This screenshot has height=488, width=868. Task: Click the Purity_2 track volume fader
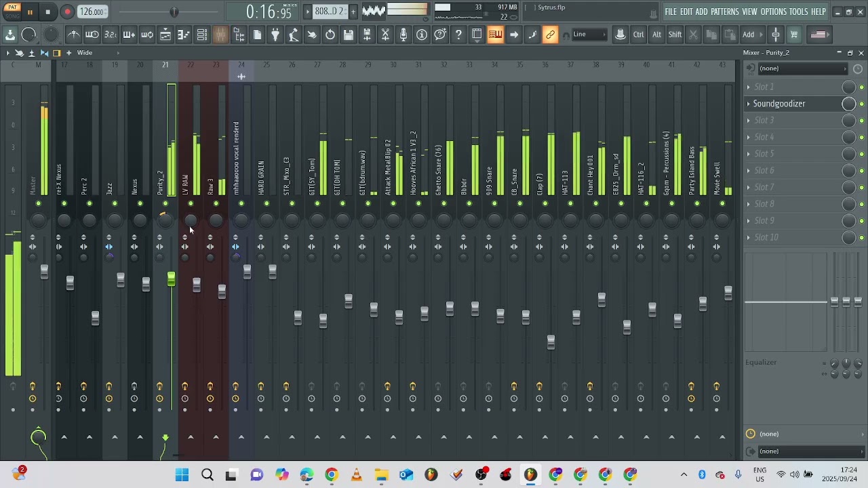[x=171, y=279]
